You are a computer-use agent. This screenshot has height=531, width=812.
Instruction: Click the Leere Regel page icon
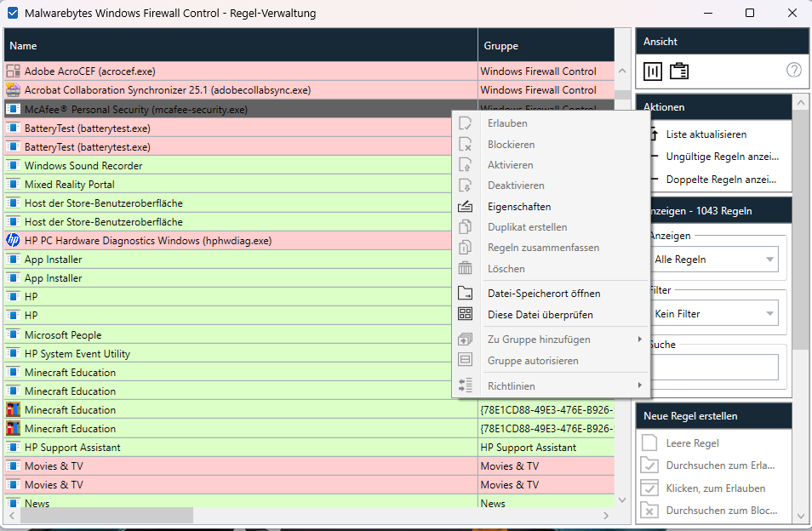pos(649,443)
